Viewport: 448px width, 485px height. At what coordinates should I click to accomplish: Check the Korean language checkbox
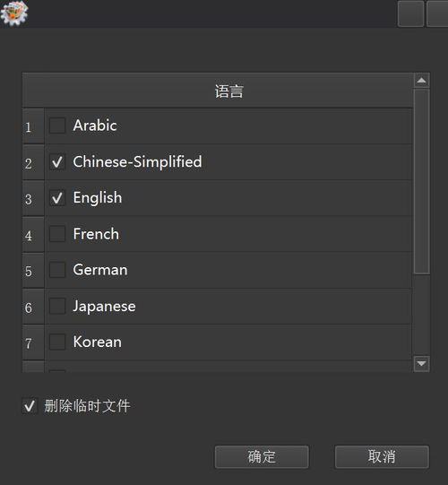[57, 342]
